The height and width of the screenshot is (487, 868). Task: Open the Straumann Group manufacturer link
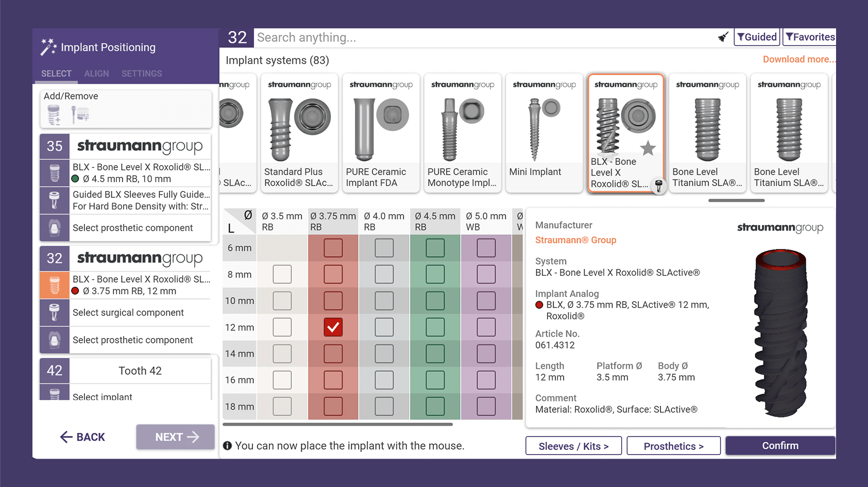point(575,240)
